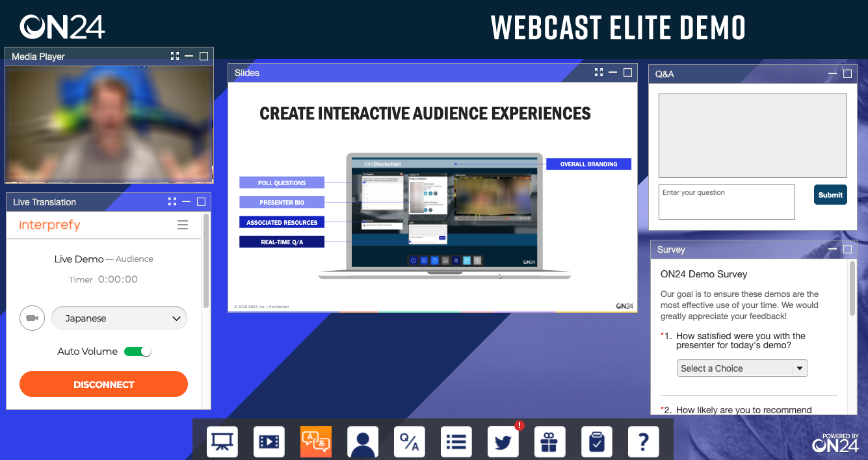Image resolution: width=868 pixels, height=460 pixels.
Task: Click the Survey panel vertical scrollbar
Action: 852,289
